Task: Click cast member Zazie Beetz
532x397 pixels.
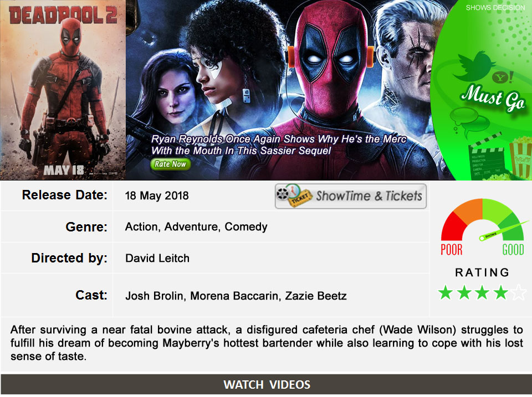Action: 316,296
